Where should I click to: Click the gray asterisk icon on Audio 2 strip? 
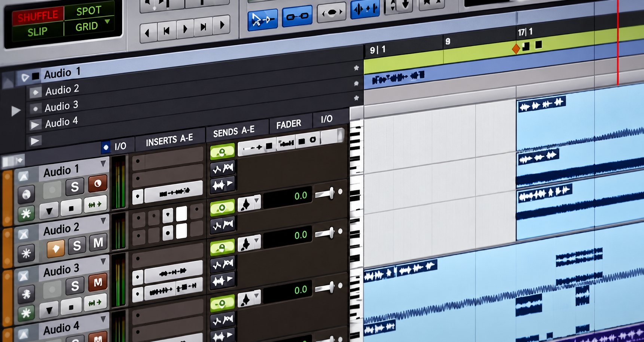26,253
